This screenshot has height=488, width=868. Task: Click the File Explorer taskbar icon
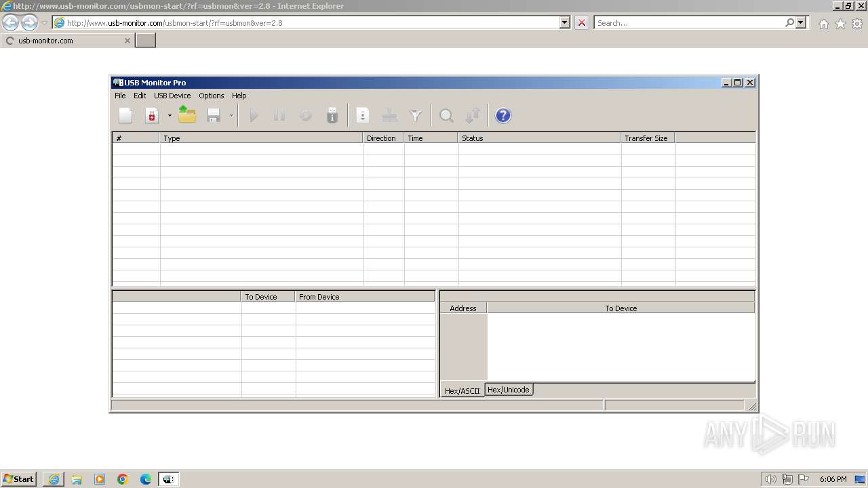tap(77, 479)
